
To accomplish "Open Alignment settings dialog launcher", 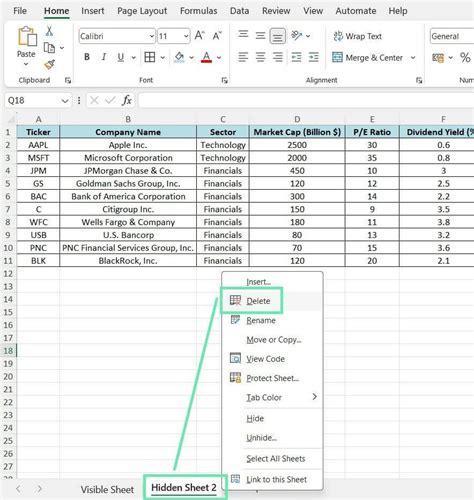I will pos(419,80).
